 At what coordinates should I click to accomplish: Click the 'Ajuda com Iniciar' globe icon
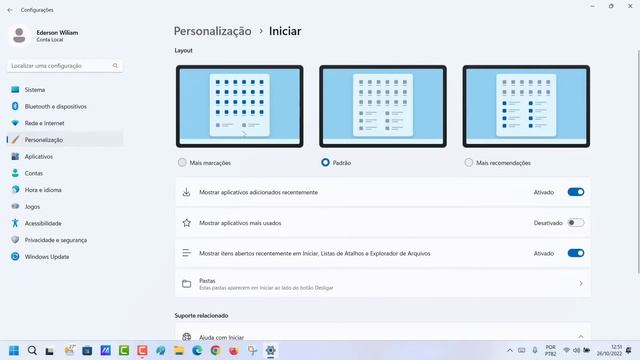[187, 337]
